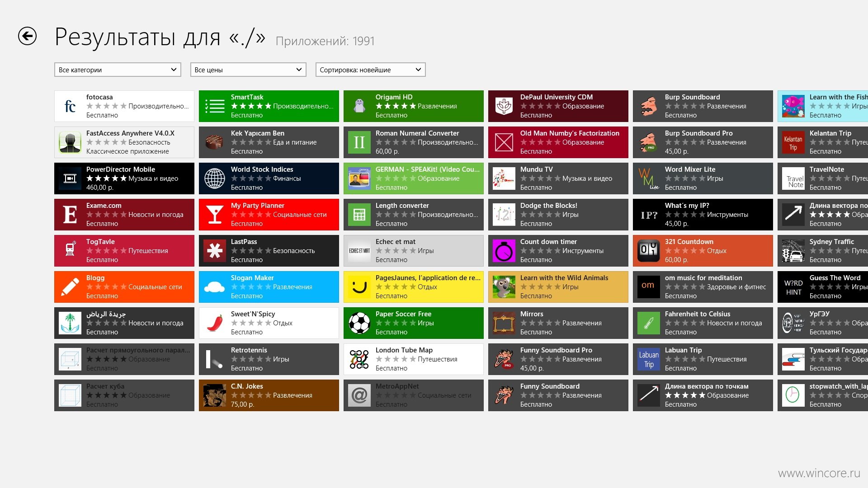Click the SmartTask checklist icon
The image size is (868, 488).
click(x=215, y=106)
